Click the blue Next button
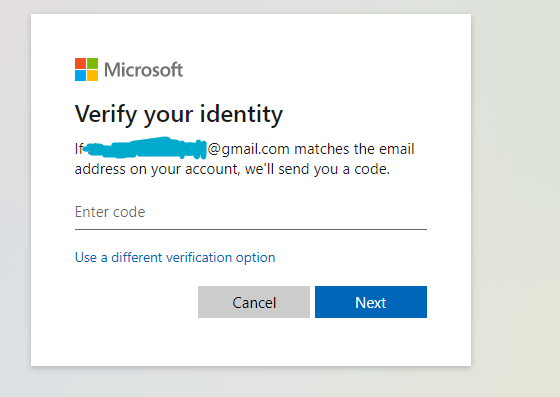 click(371, 302)
